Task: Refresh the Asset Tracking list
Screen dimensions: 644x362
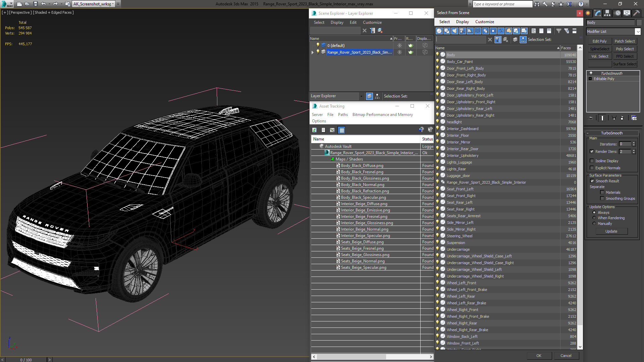Action: (x=314, y=130)
